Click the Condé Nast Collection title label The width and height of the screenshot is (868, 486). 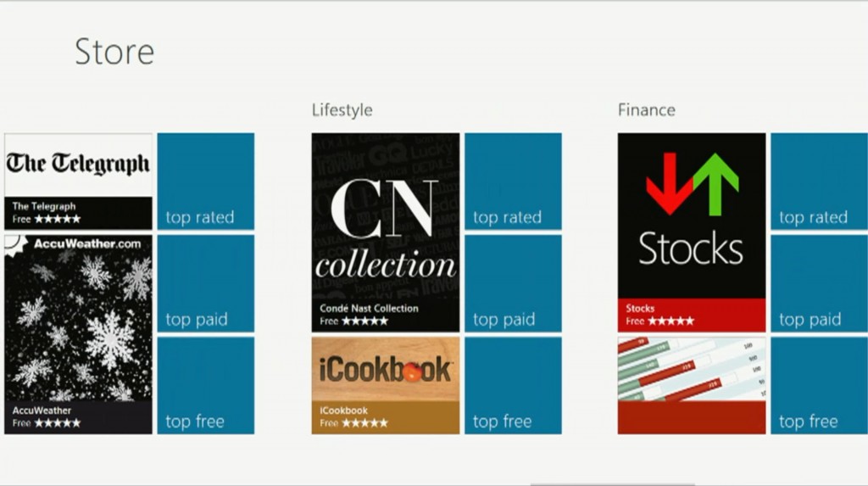point(369,308)
